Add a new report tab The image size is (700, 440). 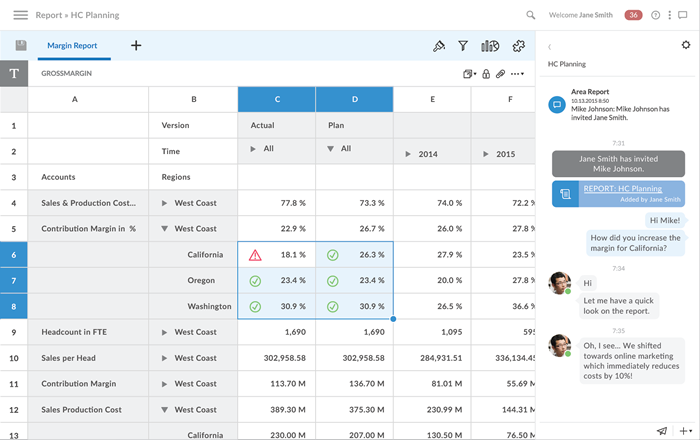click(x=136, y=46)
